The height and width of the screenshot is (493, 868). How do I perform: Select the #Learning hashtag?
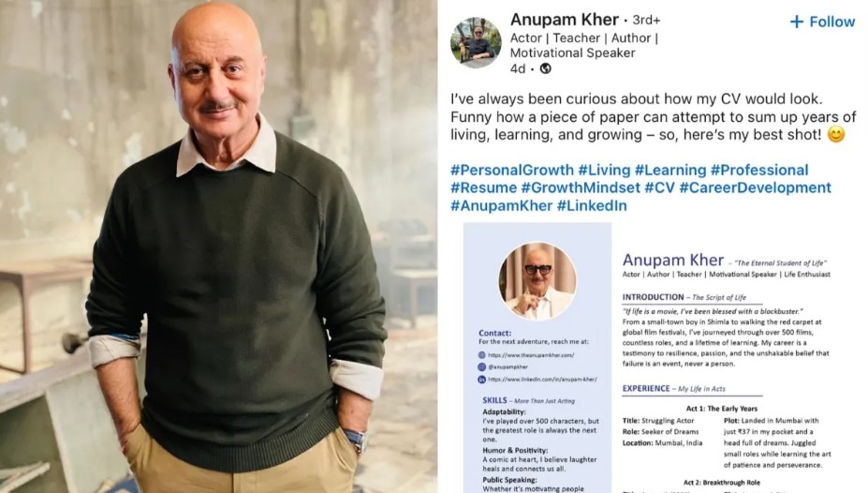point(670,170)
